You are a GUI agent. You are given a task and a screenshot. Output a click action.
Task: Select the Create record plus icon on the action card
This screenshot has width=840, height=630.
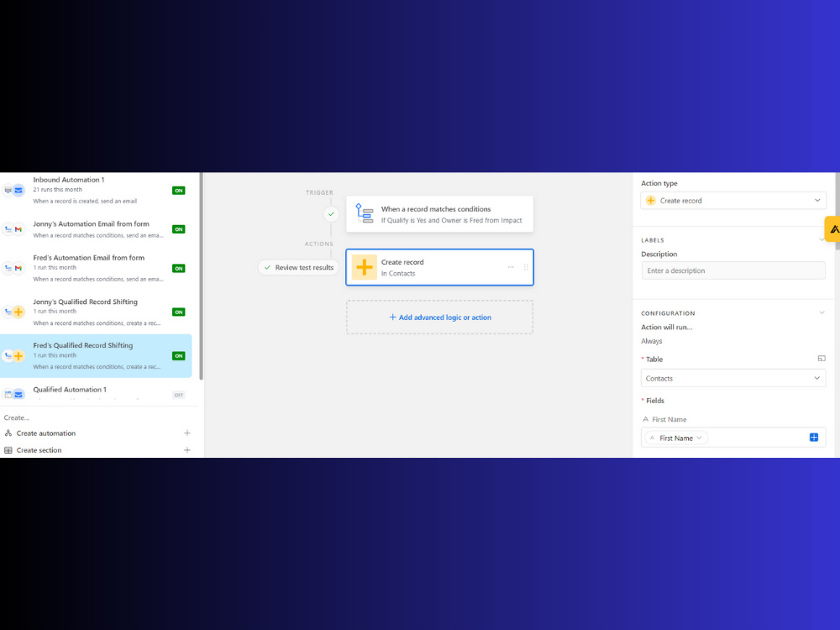click(x=363, y=266)
